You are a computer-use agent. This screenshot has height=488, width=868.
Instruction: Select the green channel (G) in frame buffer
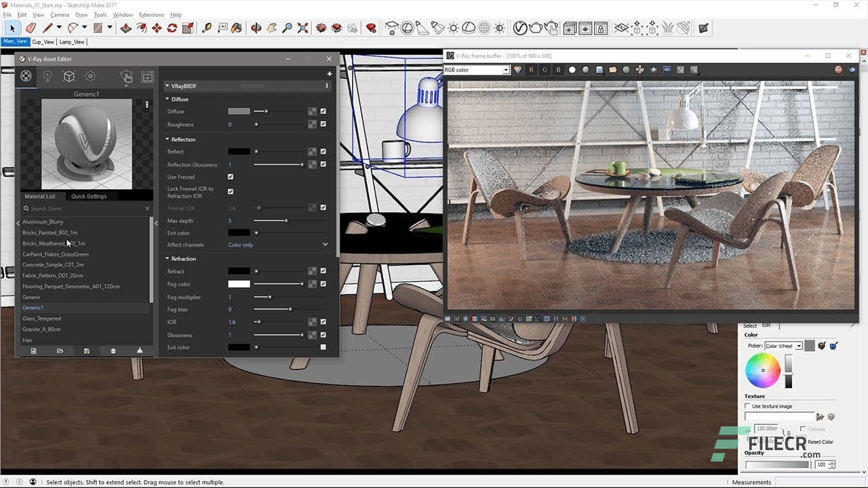(545, 69)
